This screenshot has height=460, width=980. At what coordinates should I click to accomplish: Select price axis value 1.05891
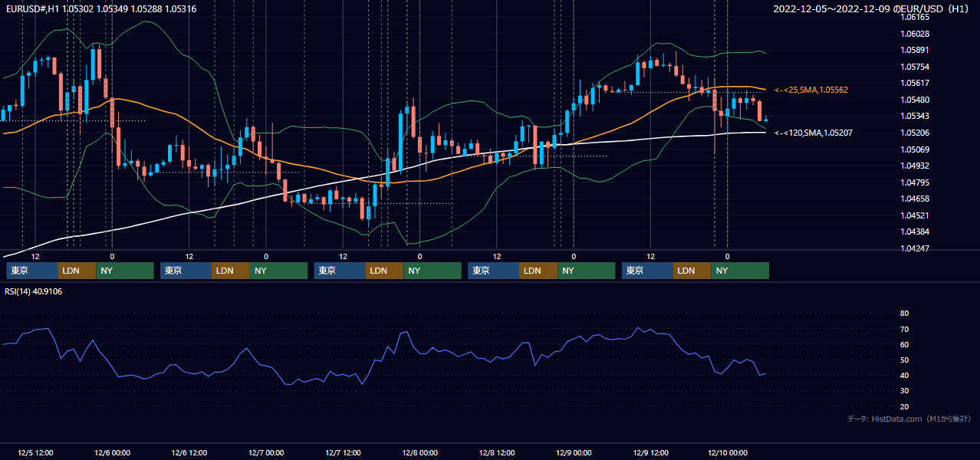pos(914,50)
